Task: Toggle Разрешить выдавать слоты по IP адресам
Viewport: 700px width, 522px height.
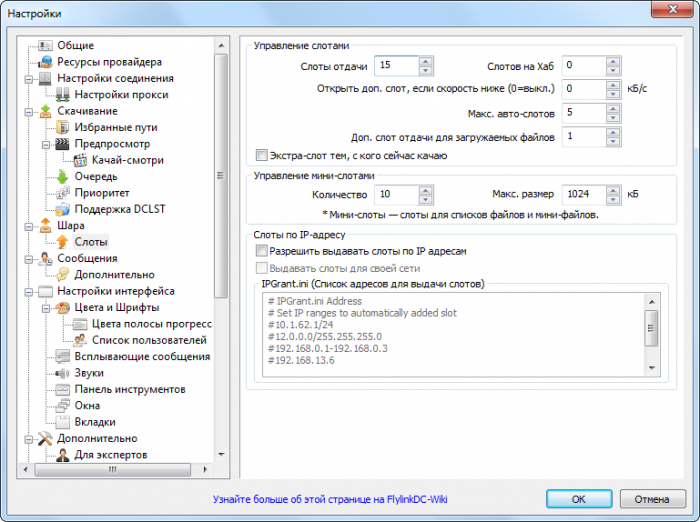Action: point(262,250)
